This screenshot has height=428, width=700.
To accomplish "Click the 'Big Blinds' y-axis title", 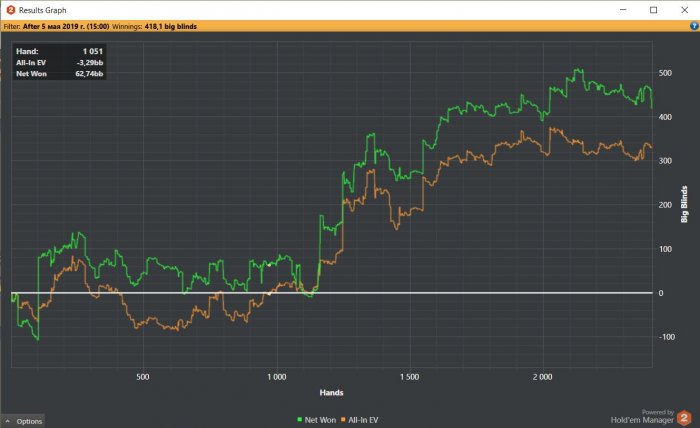I will coord(684,204).
